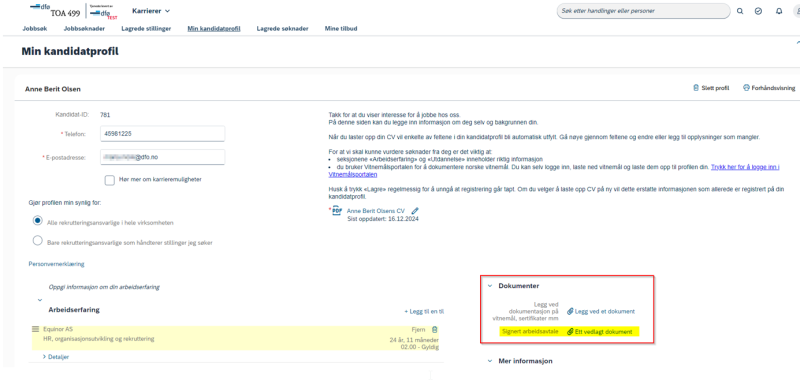Click Slett profil button
800x388 pixels.
[711, 88]
